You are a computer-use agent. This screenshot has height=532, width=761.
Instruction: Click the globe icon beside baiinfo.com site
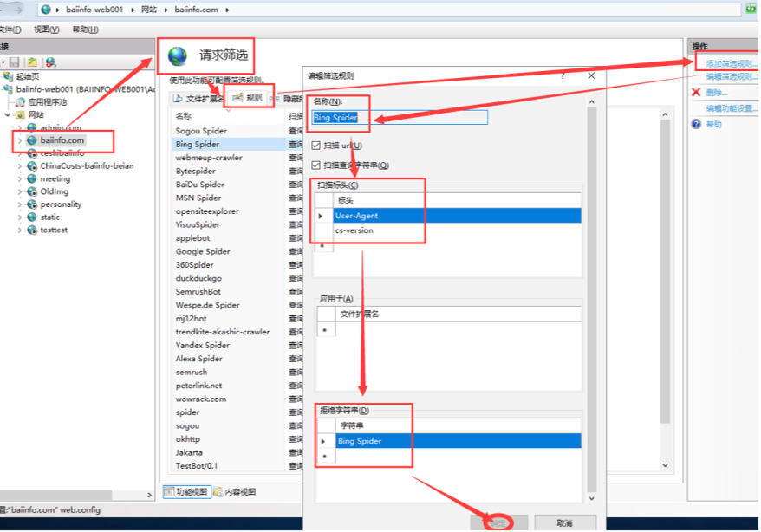click(32, 140)
